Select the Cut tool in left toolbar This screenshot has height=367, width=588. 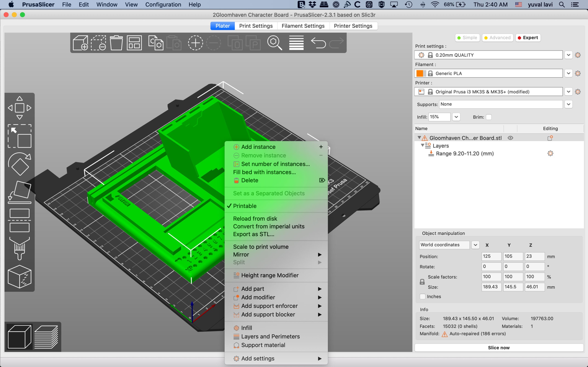coord(20,220)
